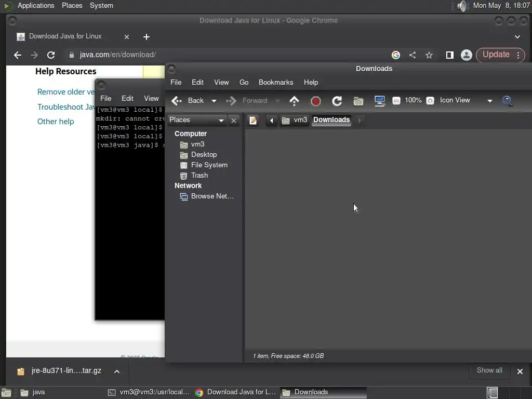The width and height of the screenshot is (532, 399).
Task: Zoom in with the plus icon
Action: (430, 101)
